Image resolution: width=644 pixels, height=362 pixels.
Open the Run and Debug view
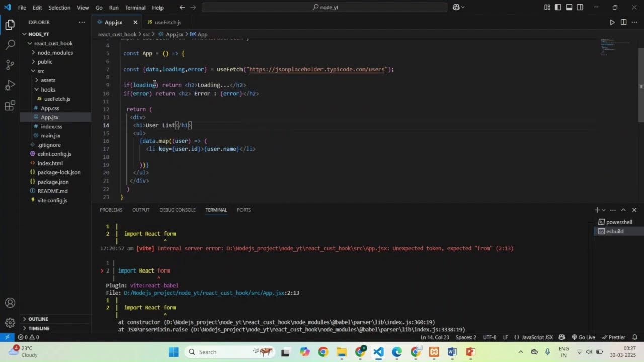[x=10, y=85]
